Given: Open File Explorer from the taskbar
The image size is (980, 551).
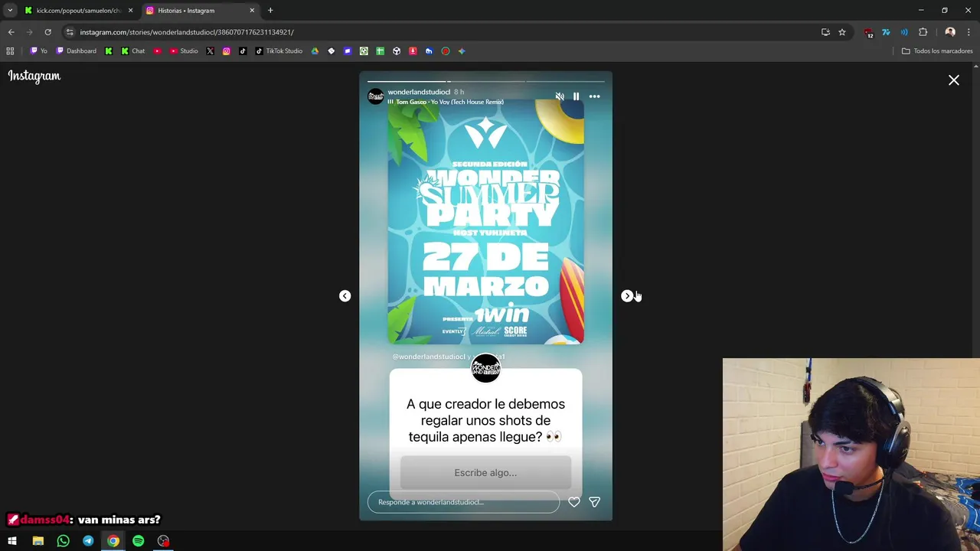Looking at the screenshot, I should 38,541.
